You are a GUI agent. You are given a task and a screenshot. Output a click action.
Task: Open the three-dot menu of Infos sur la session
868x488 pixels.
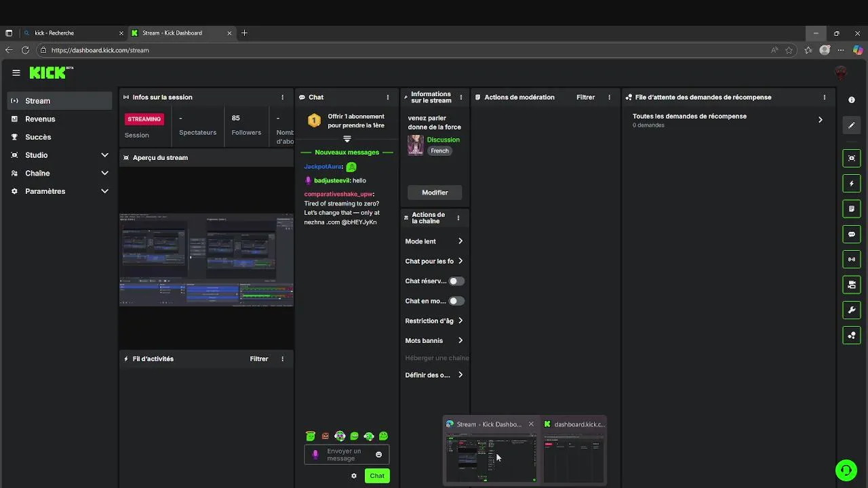(x=283, y=97)
